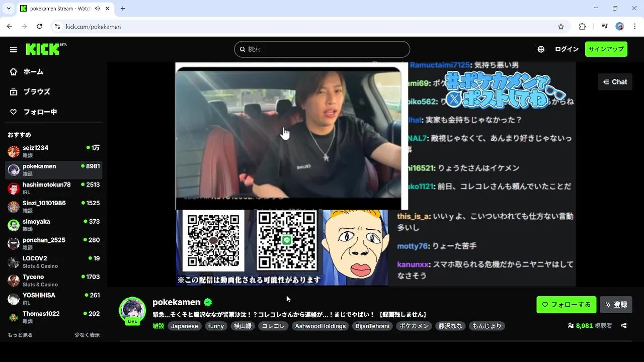Click the ポケカメン tag

pyautogui.click(x=414, y=326)
